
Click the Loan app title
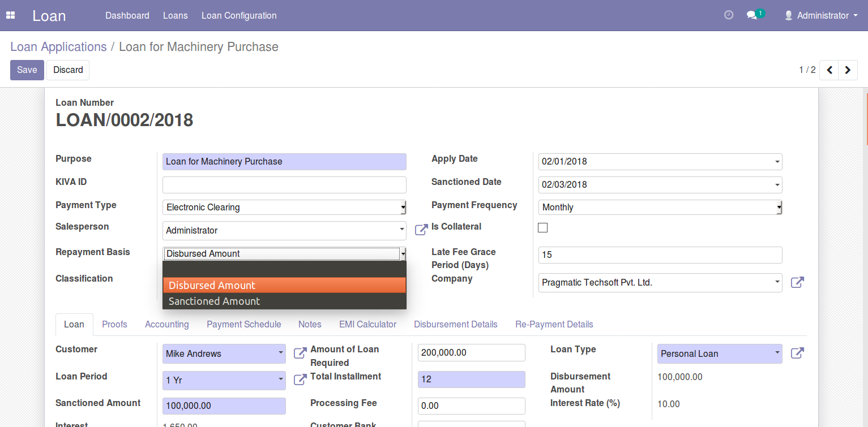click(x=49, y=16)
